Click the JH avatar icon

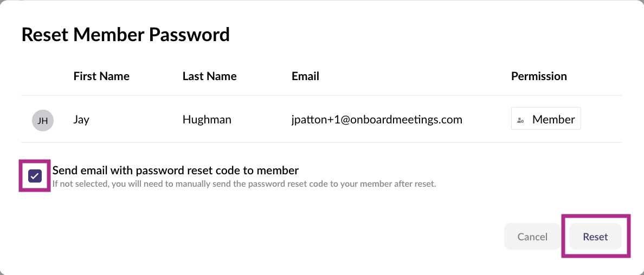pyautogui.click(x=43, y=121)
